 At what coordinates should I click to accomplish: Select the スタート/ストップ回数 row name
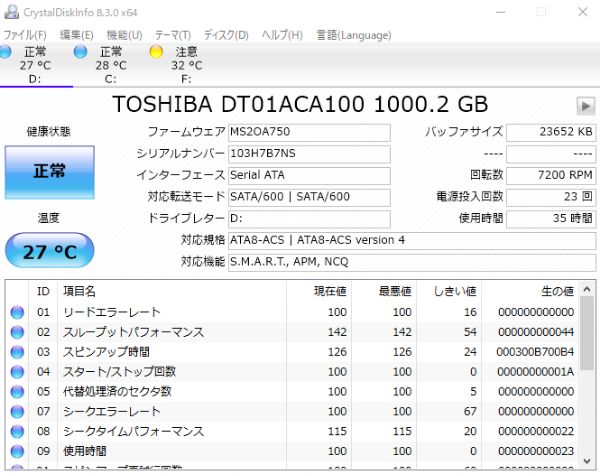pos(119,372)
